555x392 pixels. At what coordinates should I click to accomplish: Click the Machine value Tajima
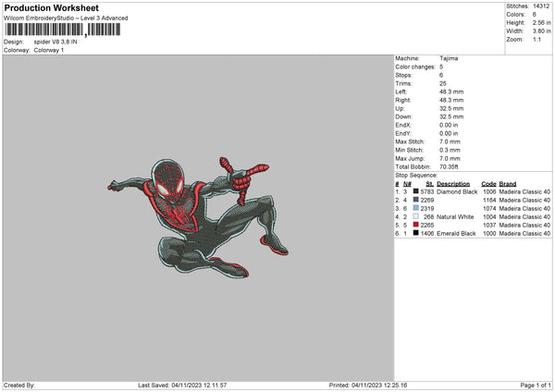449,58
